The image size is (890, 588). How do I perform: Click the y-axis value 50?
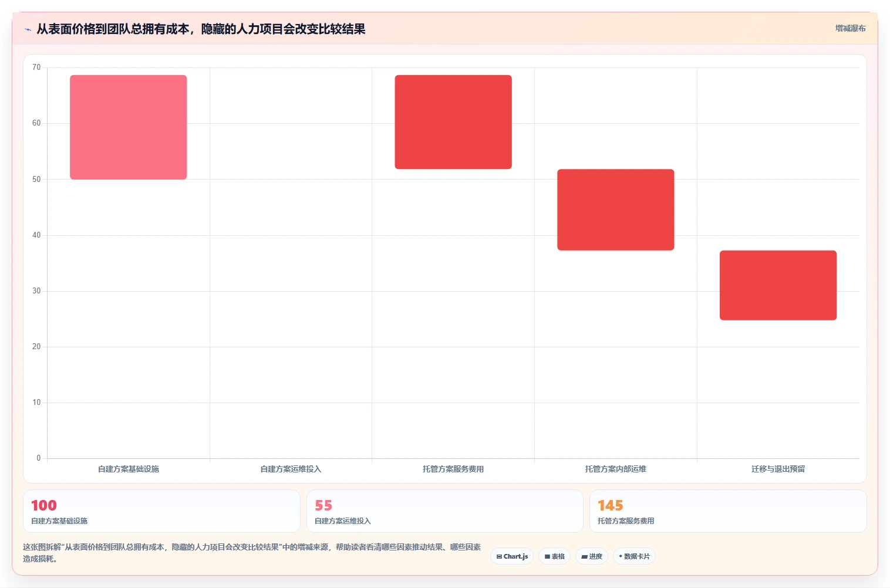[36, 179]
